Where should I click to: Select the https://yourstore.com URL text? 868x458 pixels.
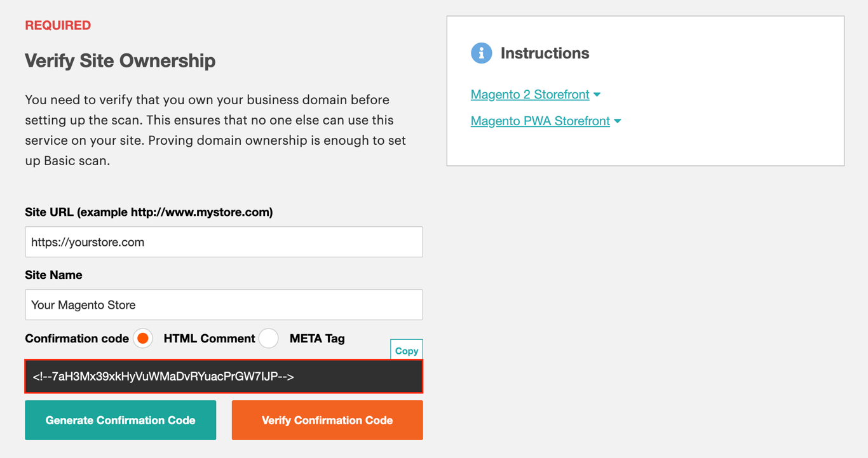[89, 242]
